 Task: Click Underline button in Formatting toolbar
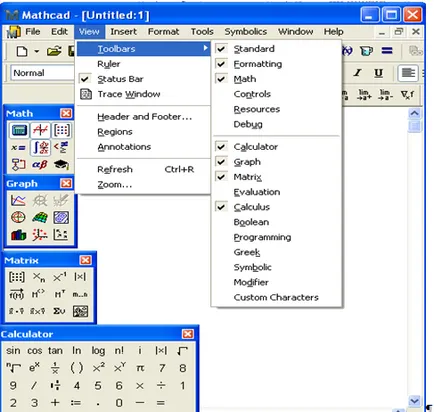378,73
